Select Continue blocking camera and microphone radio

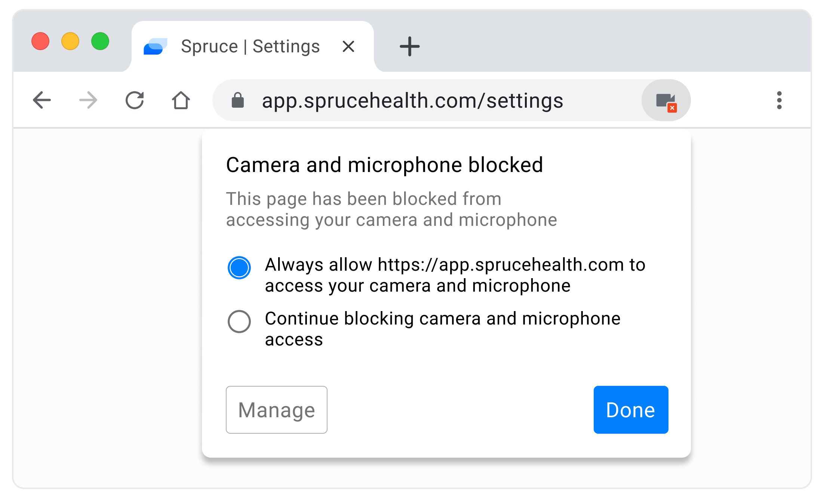coord(239,322)
